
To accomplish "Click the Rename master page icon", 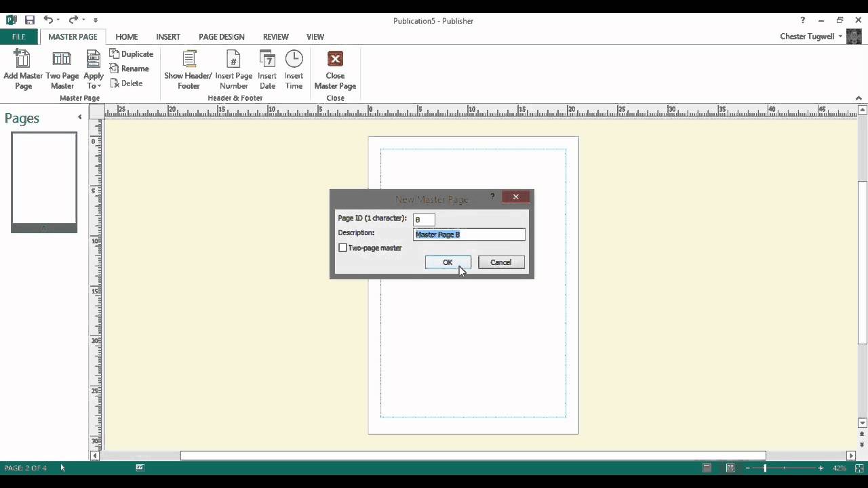I will click(130, 68).
